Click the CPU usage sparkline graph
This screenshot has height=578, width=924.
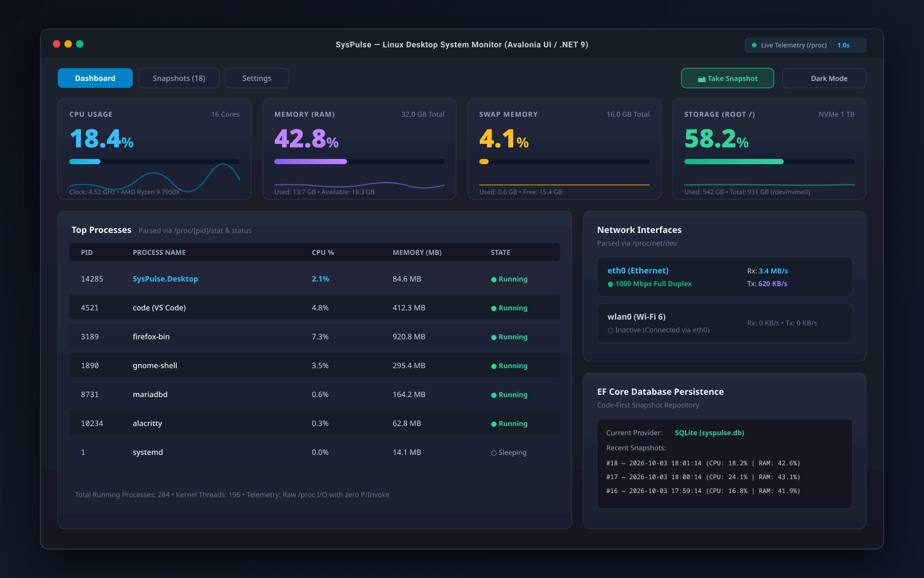click(x=154, y=178)
